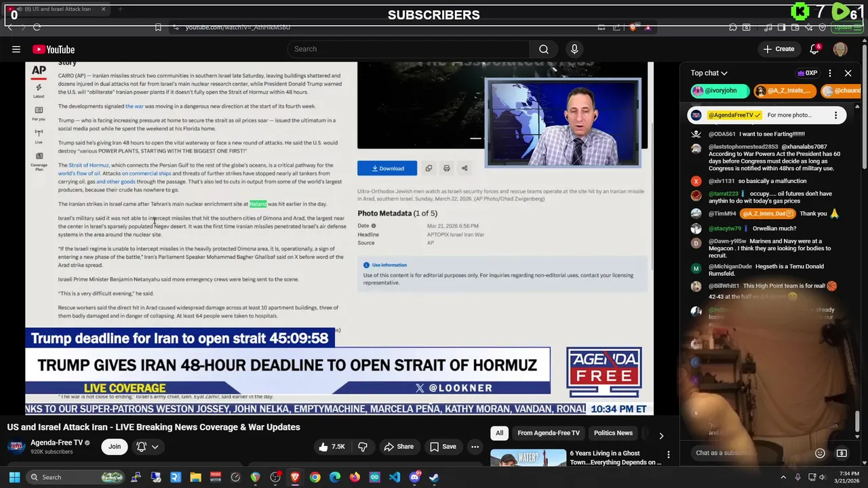The width and height of the screenshot is (868, 488).
Task: Launch Microsoft Edge from the taskbar
Action: pyautogui.click(x=335, y=477)
